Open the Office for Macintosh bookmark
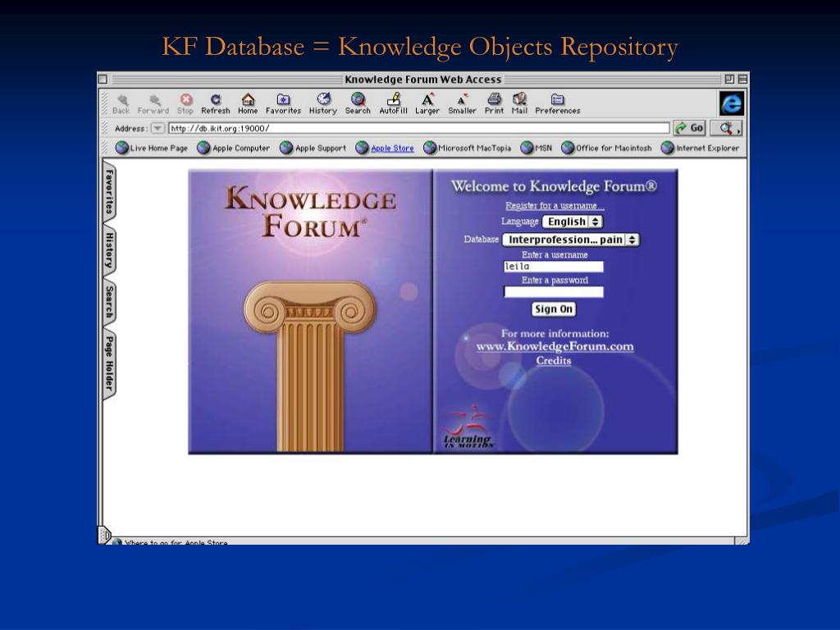The image size is (840, 630). pos(606,148)
